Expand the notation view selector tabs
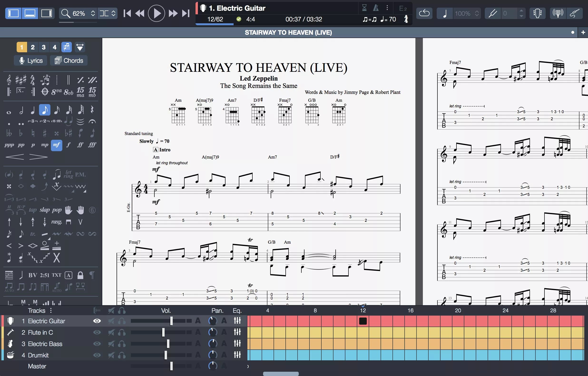This screenshot has height=376, width=588. (x=79, y=47)
